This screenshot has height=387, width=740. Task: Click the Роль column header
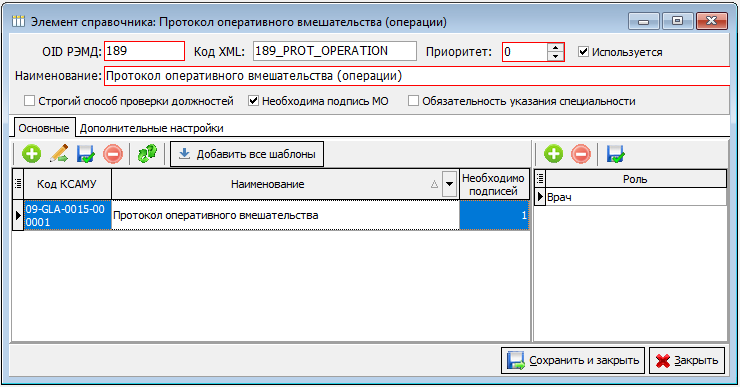(x=635, y=179)
